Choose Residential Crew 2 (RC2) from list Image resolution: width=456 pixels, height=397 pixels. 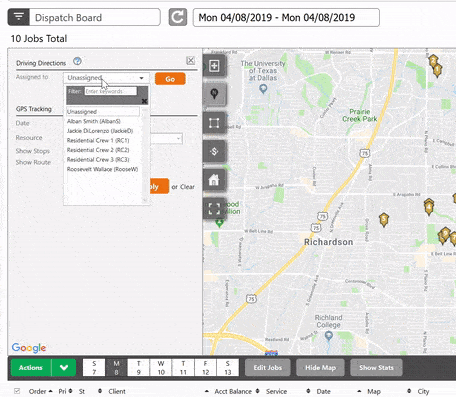point(98,150)
